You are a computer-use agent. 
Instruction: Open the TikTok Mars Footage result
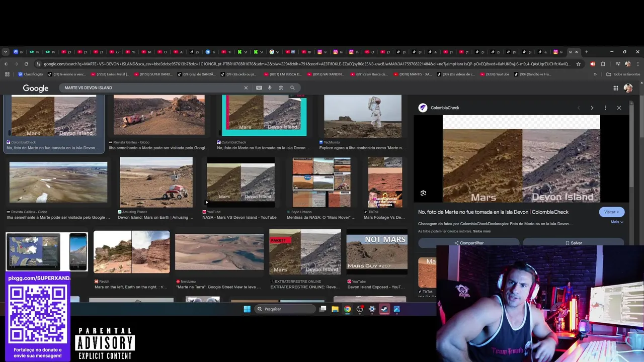tap(385, 182)
